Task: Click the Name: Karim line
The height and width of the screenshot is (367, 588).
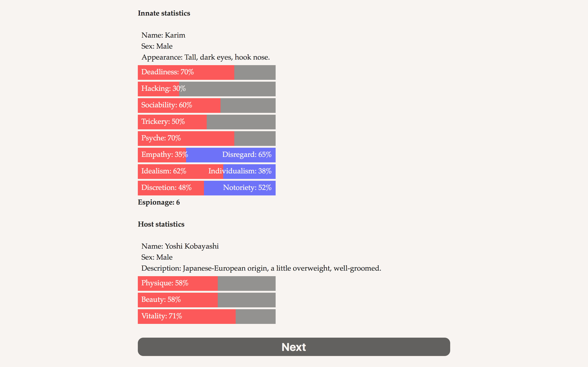Action: pyautogui.click(x=163, y=35)
